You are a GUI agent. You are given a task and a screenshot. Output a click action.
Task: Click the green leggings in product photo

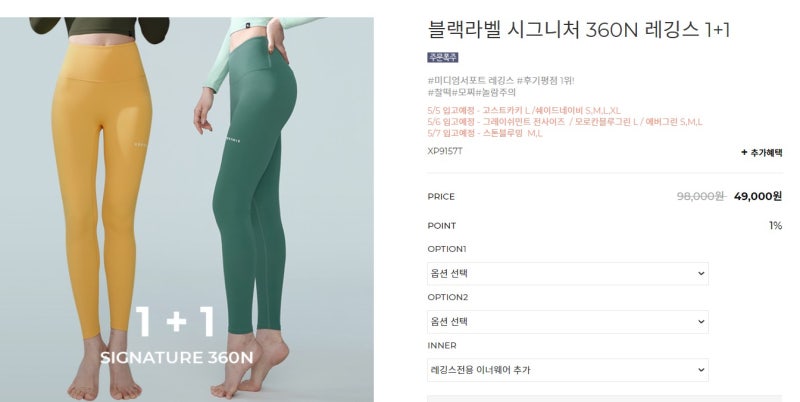[254, 189]
